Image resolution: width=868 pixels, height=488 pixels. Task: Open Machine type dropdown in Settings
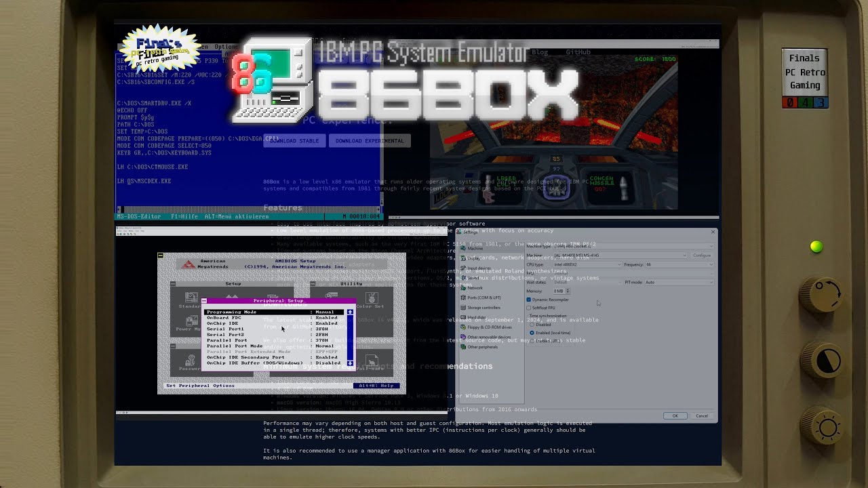(x=633, y=246)
